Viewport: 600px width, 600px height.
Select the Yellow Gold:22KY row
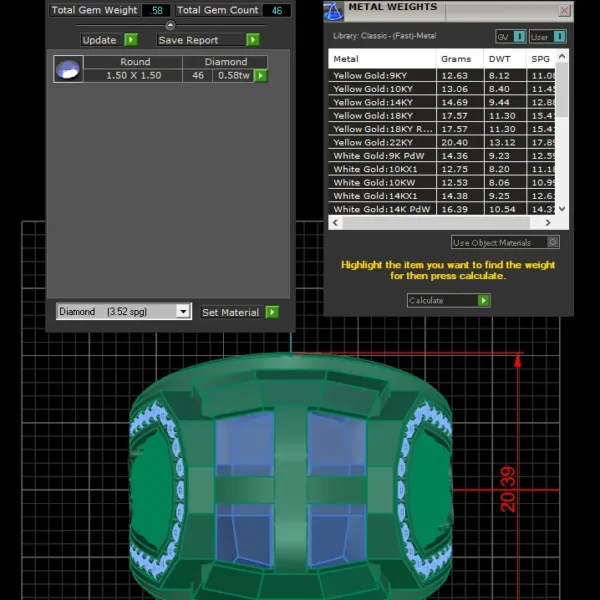click(442, 142)
